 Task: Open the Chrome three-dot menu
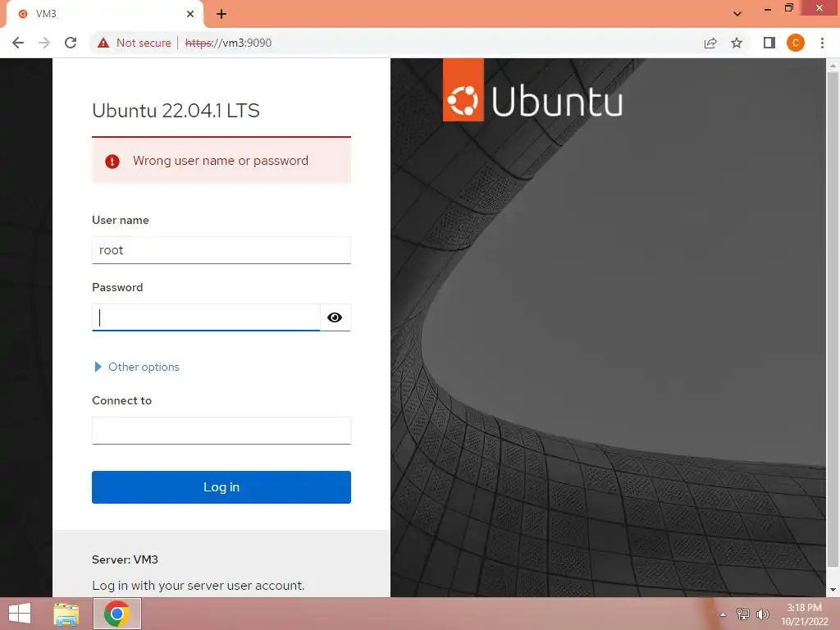coord(822,43)
